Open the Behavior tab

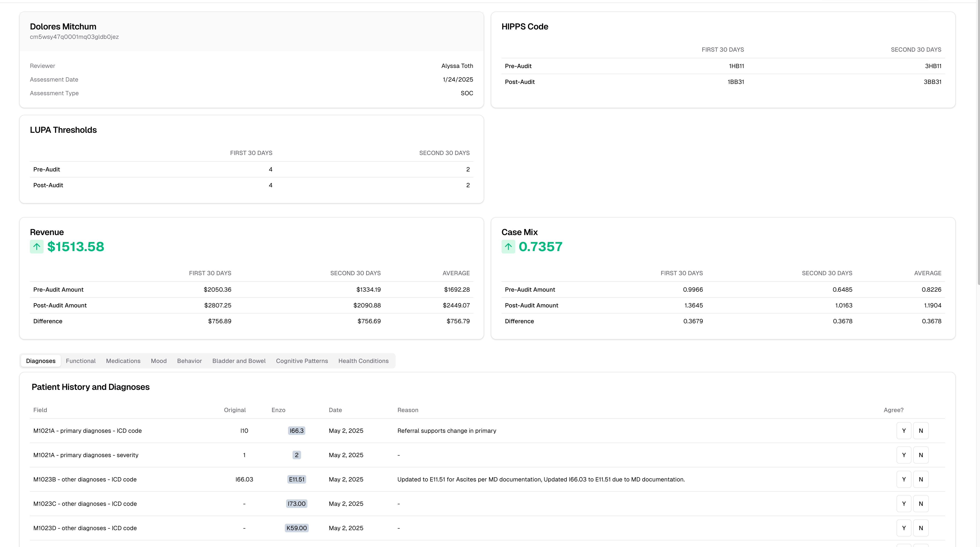(x=189, y=361)
